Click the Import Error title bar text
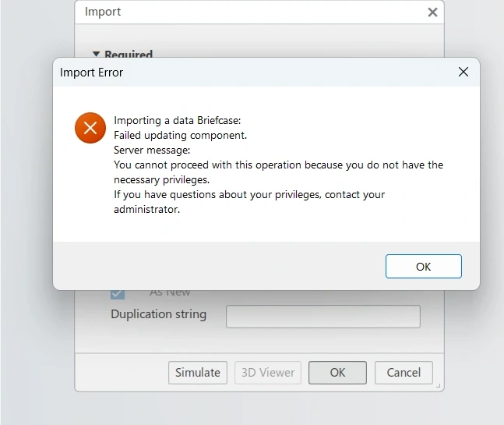Image resolution: width=504 pixels, height=425 pixels. [x=92, y=73]
